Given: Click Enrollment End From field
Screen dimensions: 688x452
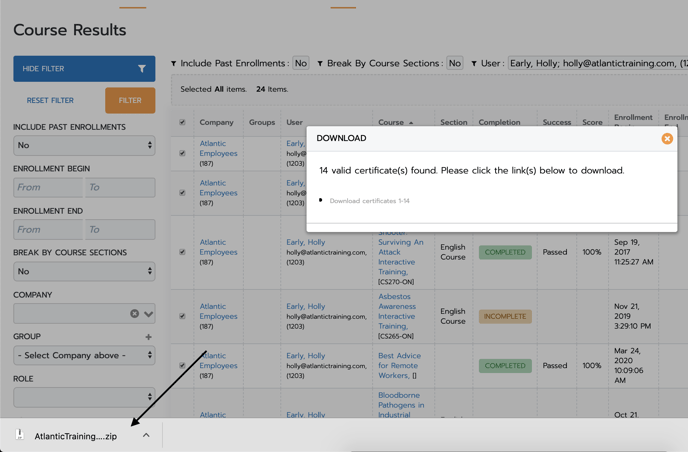Looking at the screenshot, I should 48,230.
